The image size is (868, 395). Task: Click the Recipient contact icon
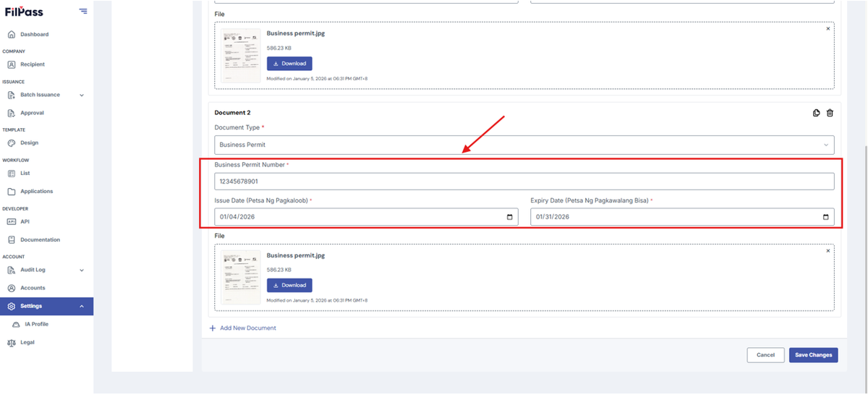click(x=12, y=64)
